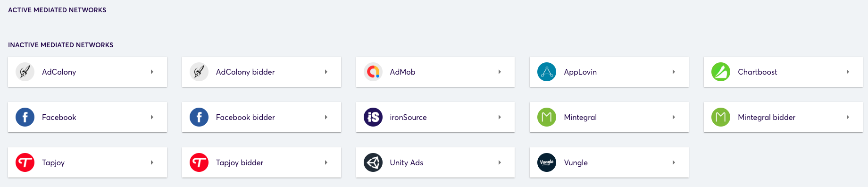Expand the AppLovin card arrow
868x187 pixels.
coord(674,72)
